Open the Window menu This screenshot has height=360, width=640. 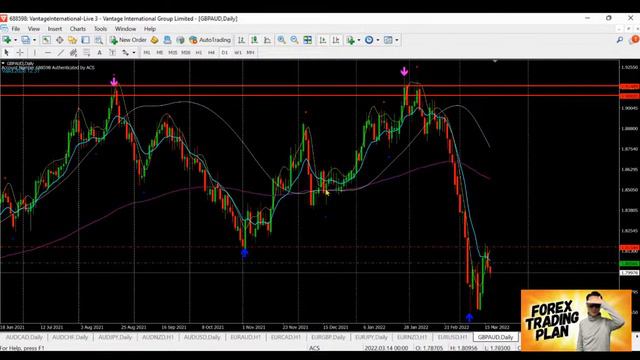(125, 29)
